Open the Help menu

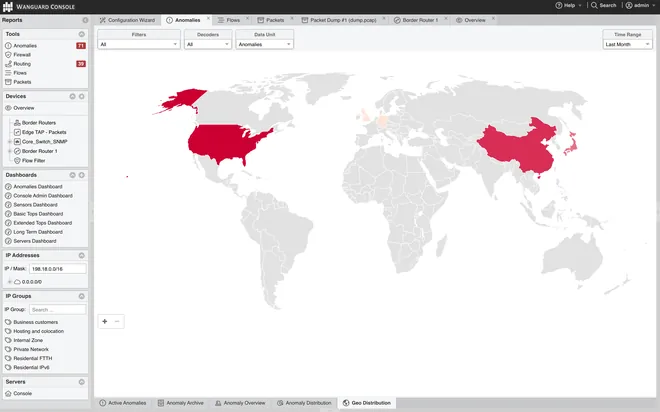(x=568, y=5)
